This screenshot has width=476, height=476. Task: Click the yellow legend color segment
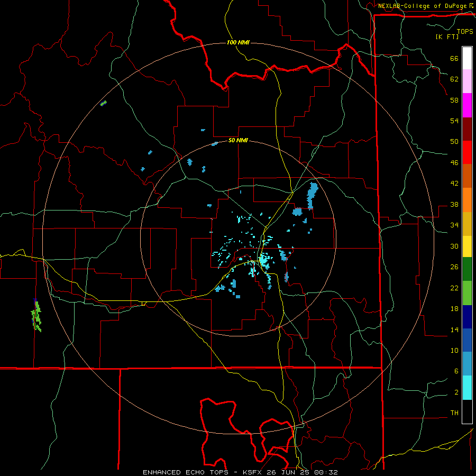pos(467,246)
